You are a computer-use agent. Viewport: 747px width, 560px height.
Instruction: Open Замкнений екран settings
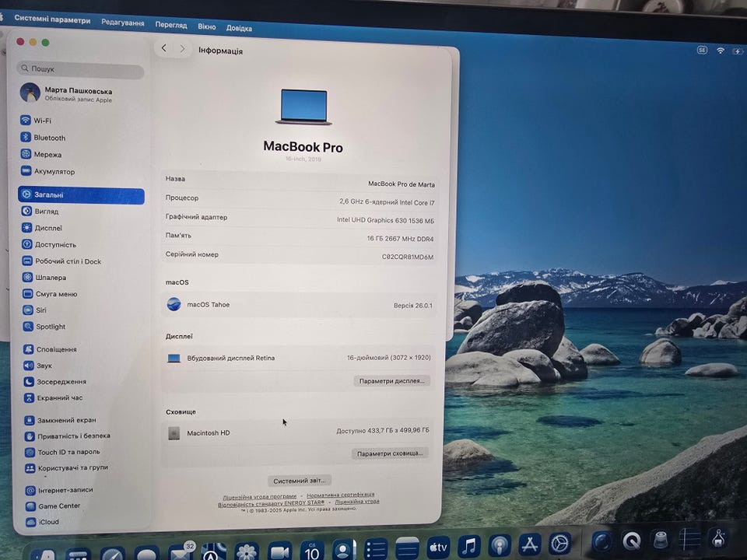[x=61, y=420]
